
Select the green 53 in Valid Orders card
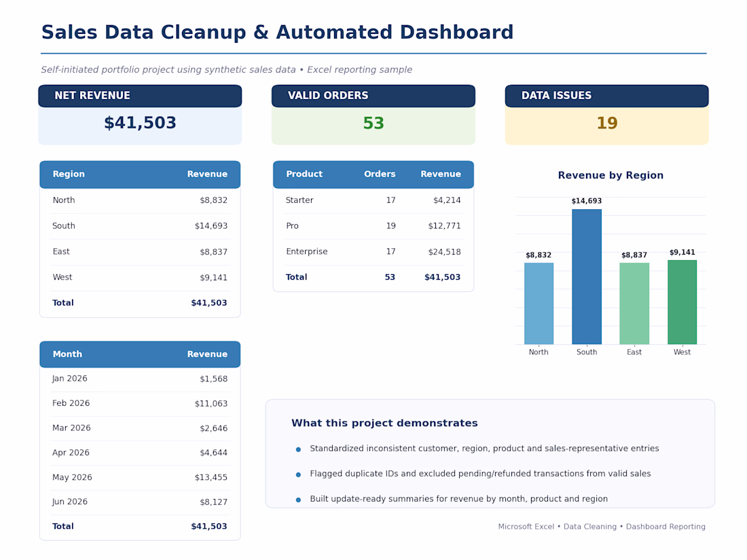pyautogui.click(x=373, y=123)
